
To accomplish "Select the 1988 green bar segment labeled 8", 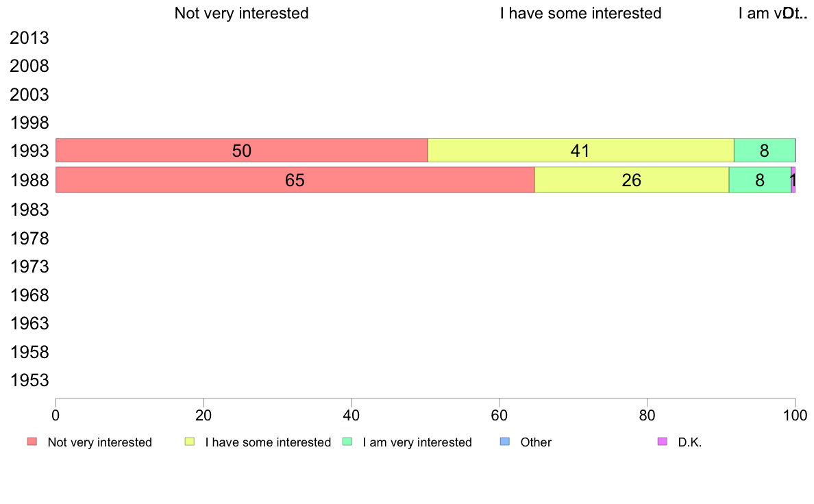I will 760,179.
